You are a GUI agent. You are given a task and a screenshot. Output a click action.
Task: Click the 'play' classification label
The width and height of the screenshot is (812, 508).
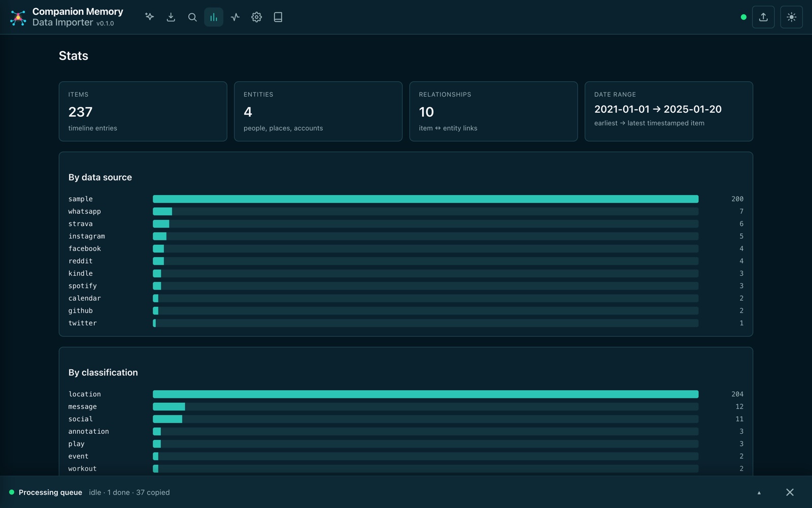coord(77,444)
